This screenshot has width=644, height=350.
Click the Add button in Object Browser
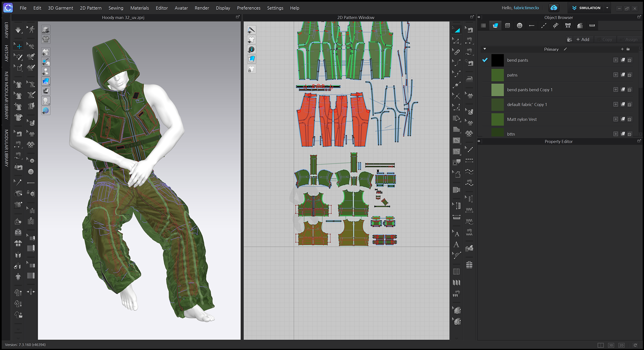click(583, 40)
